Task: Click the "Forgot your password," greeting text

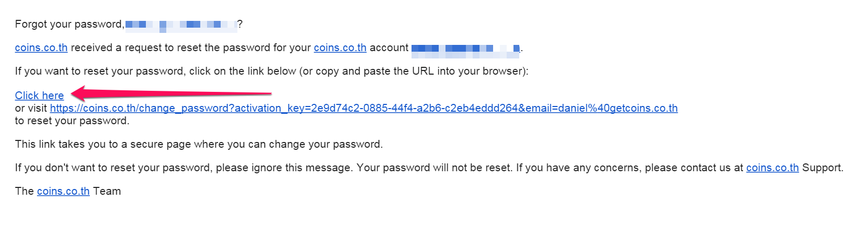Action: (70, 24)
